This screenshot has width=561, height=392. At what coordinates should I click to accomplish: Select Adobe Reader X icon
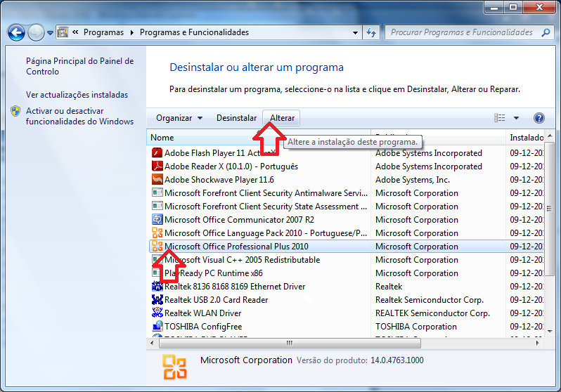point(157,166)
